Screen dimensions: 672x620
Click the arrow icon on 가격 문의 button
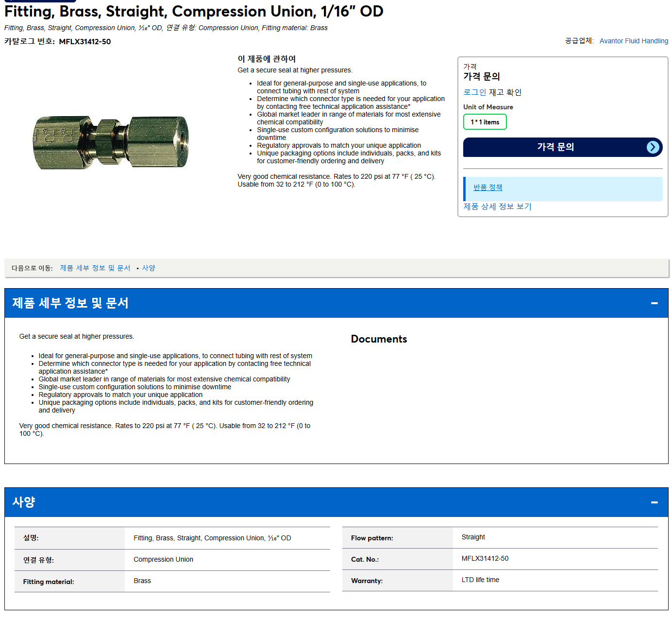[653, 147]
